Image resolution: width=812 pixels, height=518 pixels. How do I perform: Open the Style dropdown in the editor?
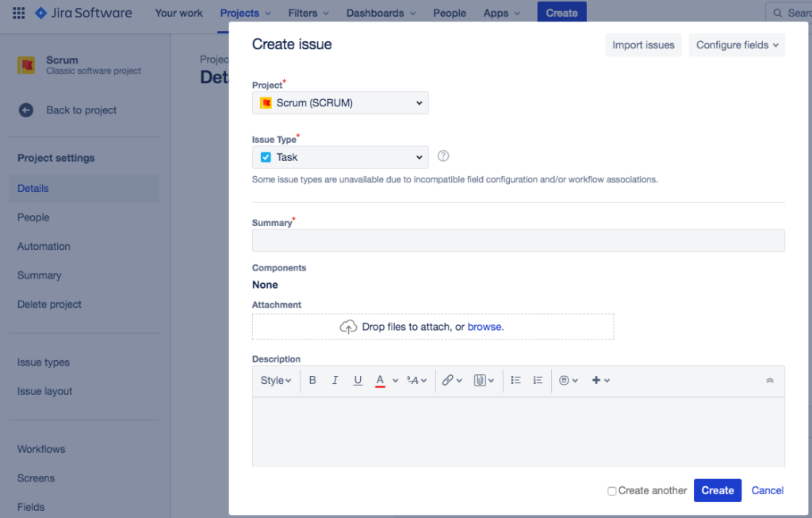point(274,380)
